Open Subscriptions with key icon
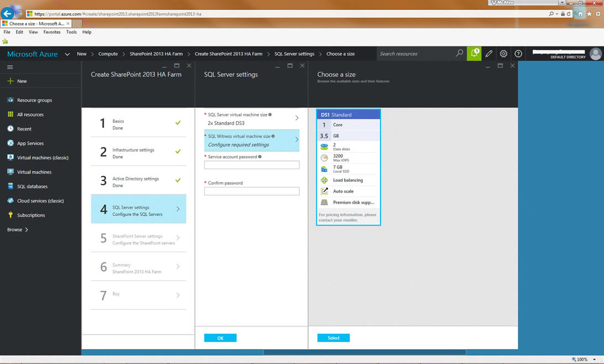The image size is (604, 364). click(x=31, y=215)
